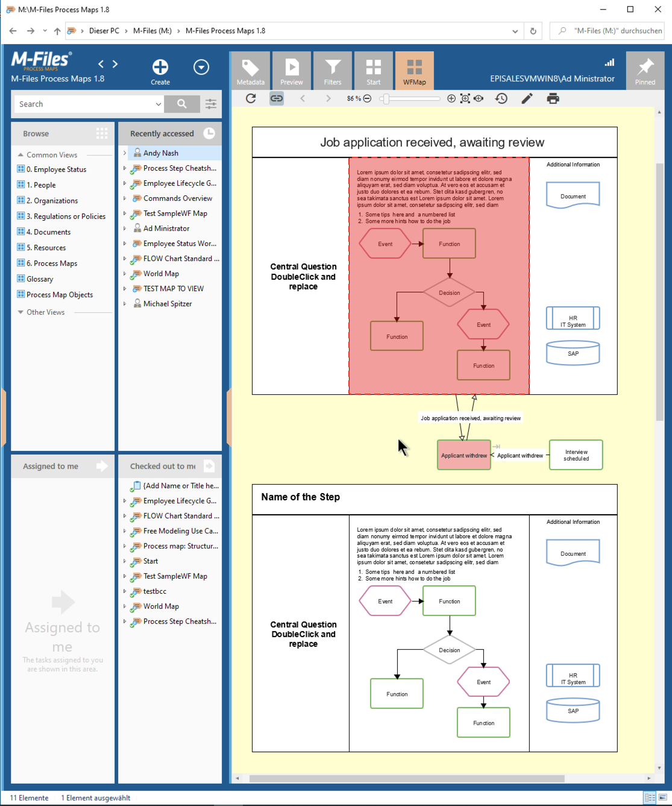
Task: Switch to details view in status bar
Action: pyautogui.click(x=650, y=798)
